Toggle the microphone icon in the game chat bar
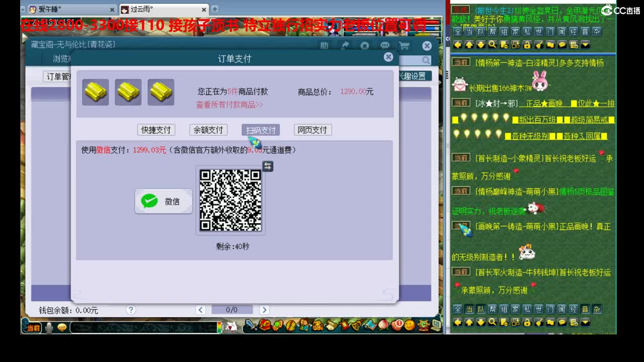The image size is (644, 362). click(49, 327)
